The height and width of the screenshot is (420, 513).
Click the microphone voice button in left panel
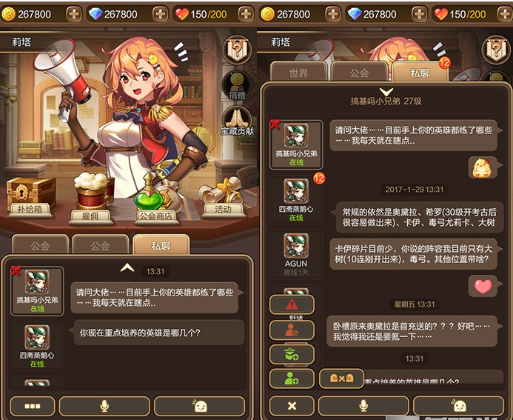[x=104, y=406]
